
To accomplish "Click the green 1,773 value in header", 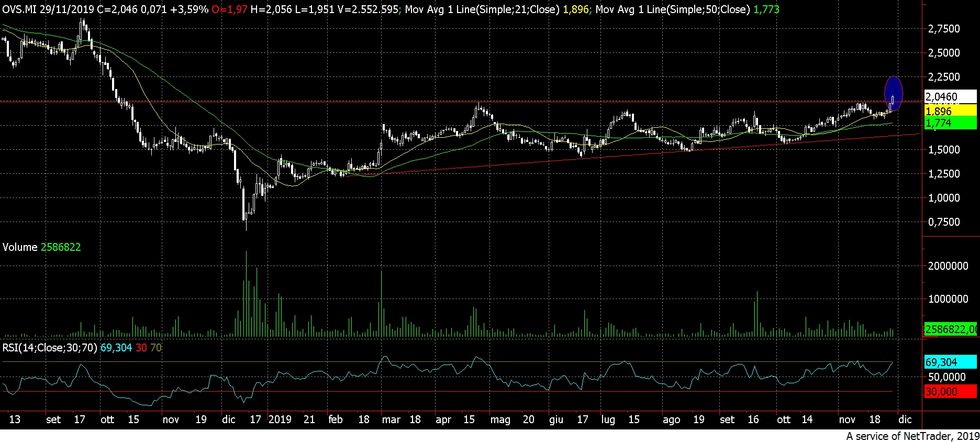I will point(766,9).
